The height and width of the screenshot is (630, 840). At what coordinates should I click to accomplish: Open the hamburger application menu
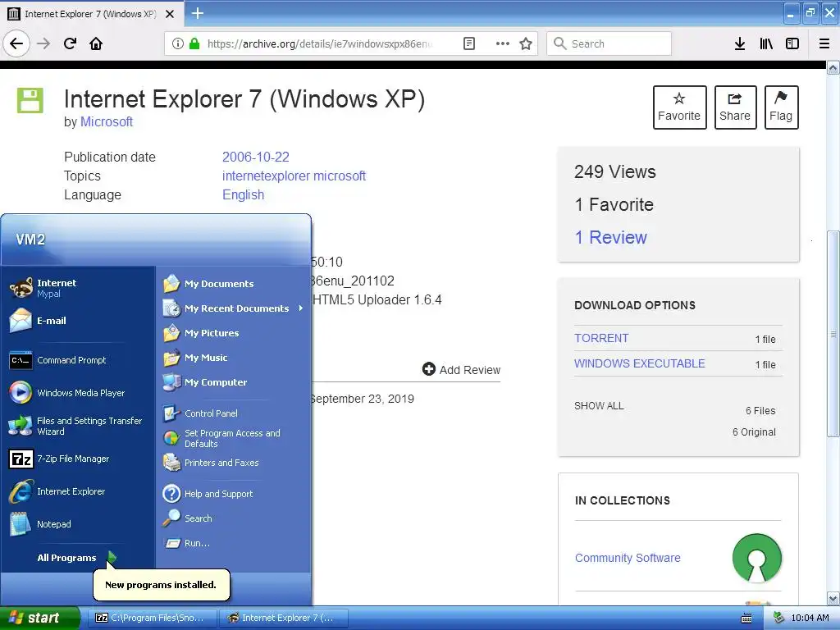824,43
